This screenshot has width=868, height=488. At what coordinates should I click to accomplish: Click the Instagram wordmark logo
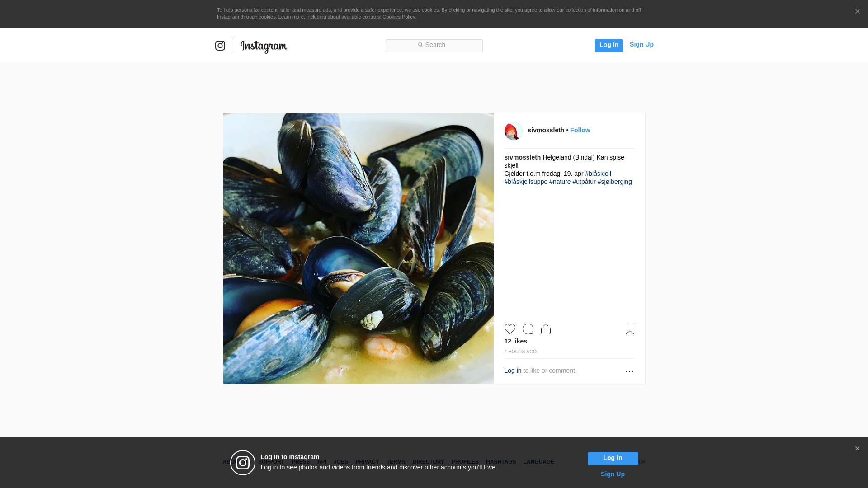(x=264, y=46)
